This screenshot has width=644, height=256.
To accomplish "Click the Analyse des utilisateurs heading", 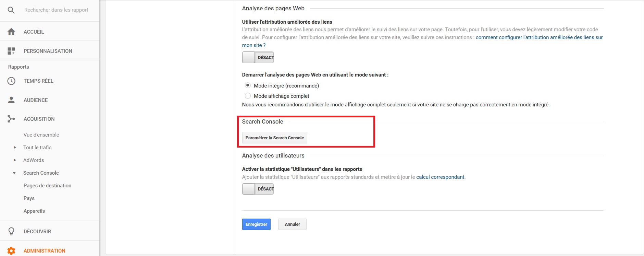I will 273,155.
